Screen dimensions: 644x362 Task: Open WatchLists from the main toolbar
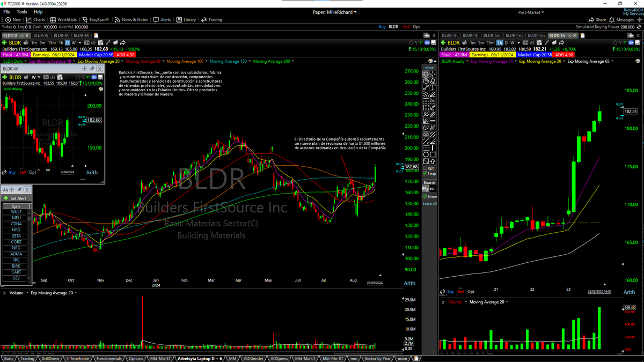pos(63,20)
